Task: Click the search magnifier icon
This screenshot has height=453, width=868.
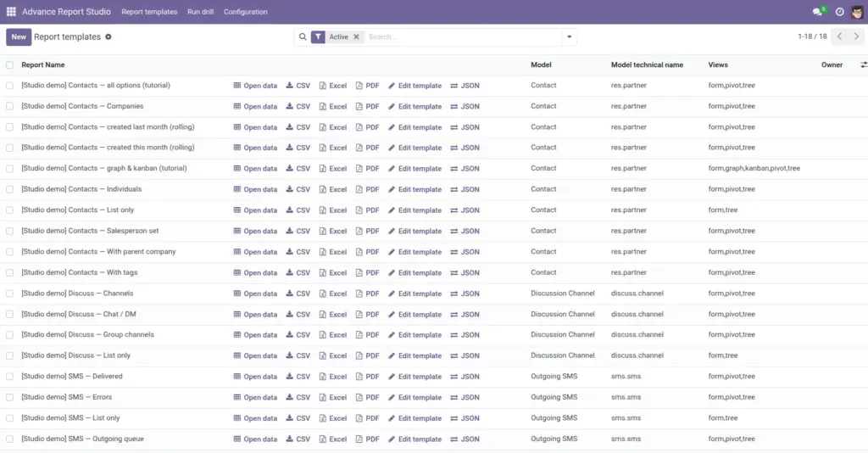Action: [x=303, y=37]
